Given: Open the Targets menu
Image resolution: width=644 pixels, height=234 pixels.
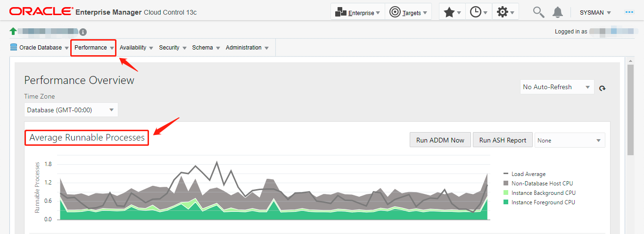Looking at the screenshot, I should 408,12.
